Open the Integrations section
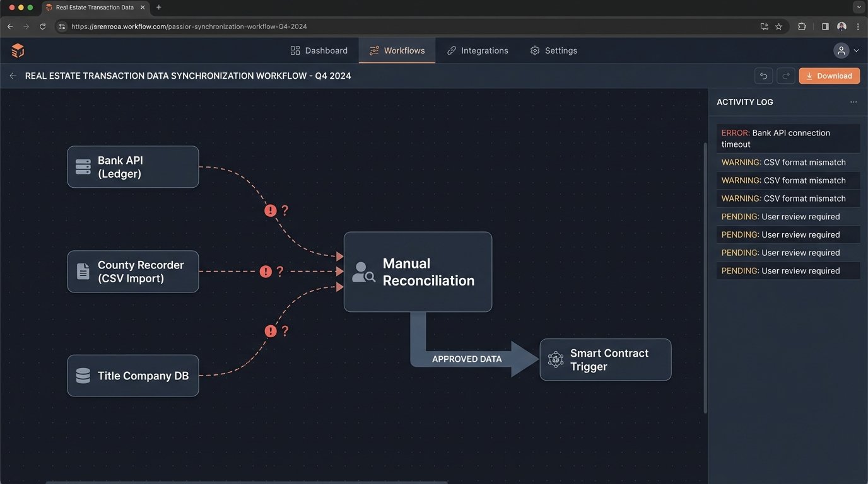Image resolution: width=868 pixels, height=484 pixels. click(x=478, y=50)
